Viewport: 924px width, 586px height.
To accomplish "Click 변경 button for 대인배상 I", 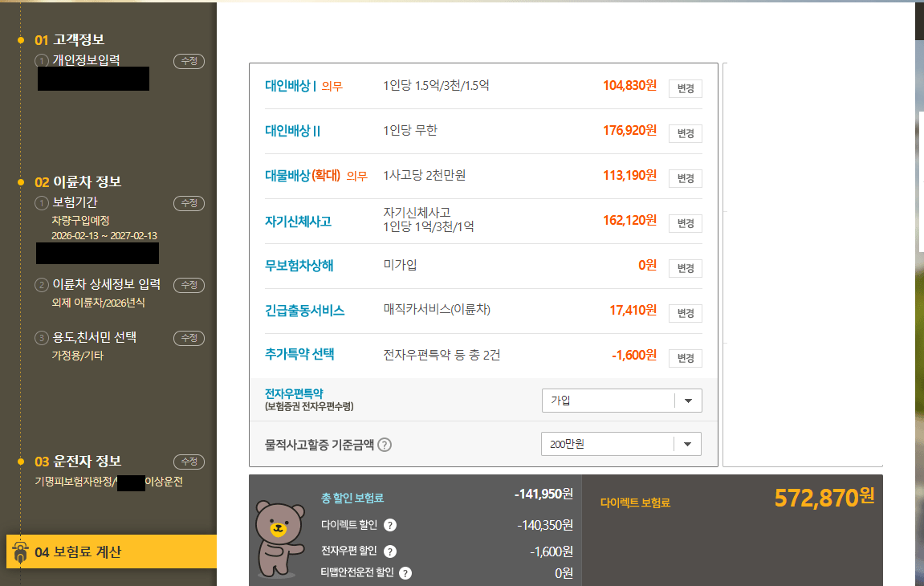I will [x=685, y=88].
